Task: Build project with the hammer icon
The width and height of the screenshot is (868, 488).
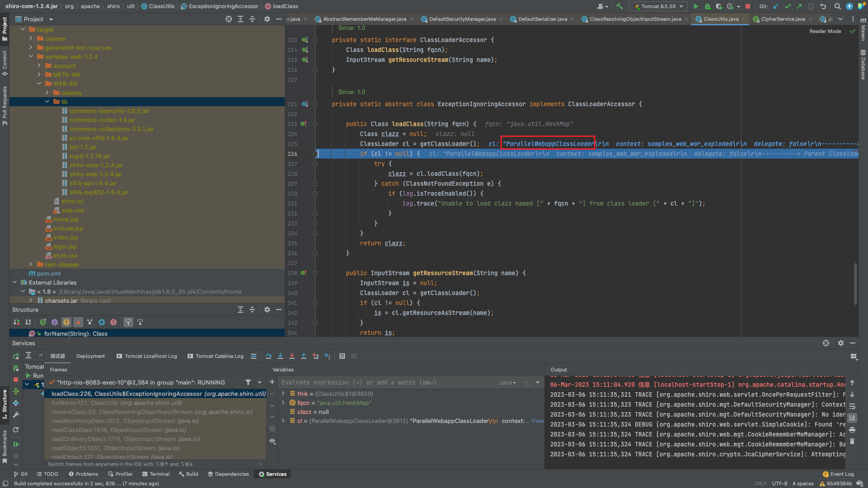Action: pos(619,6)
